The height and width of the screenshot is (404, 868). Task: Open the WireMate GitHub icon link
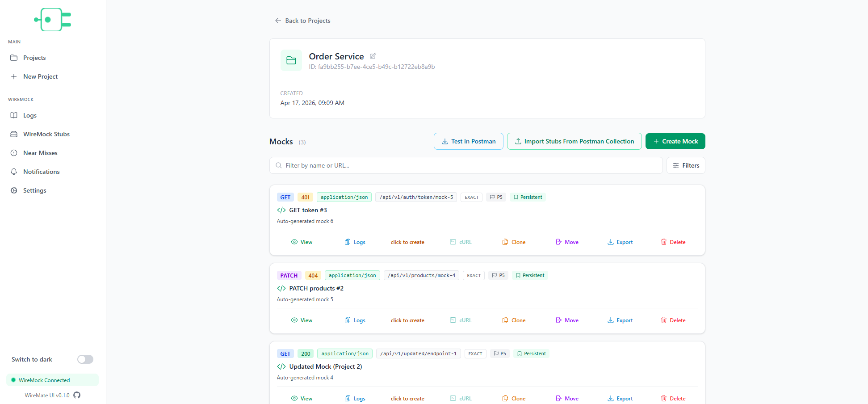[x=77, y=395]
